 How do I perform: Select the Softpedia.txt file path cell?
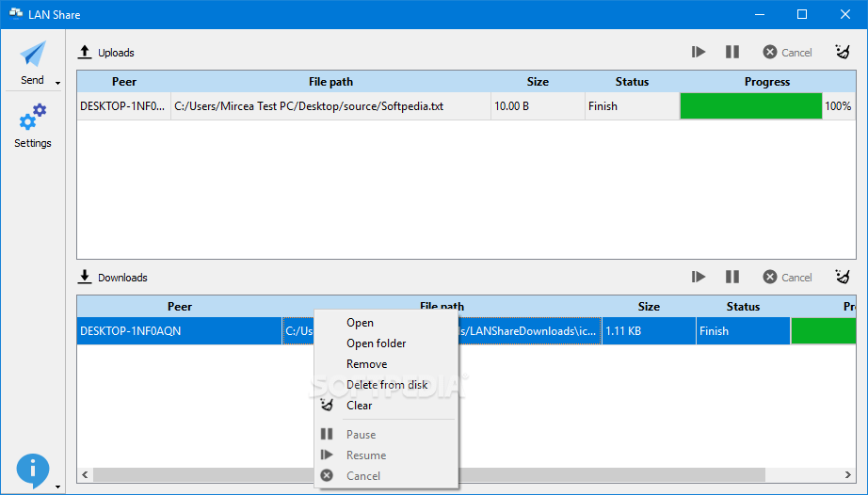click(x=330, y=106)
